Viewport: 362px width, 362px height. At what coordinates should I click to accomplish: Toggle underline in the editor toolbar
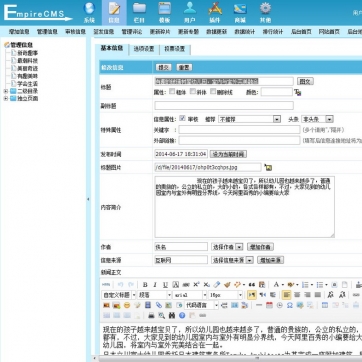(x=165, y=285)
